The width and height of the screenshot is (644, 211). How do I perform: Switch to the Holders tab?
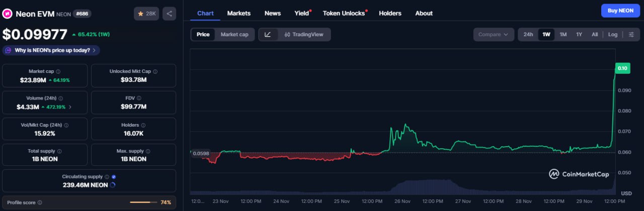(x=390, y=13)
